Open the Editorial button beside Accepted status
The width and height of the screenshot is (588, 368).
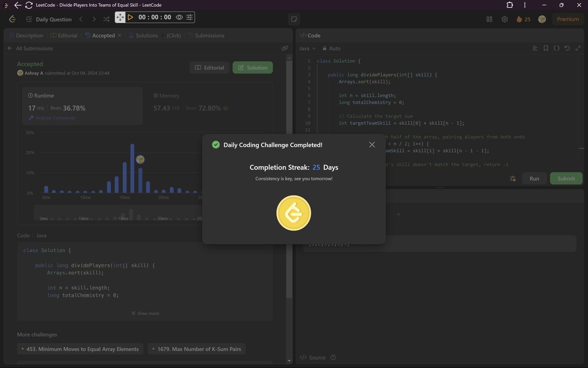click(x=210, y=68)
